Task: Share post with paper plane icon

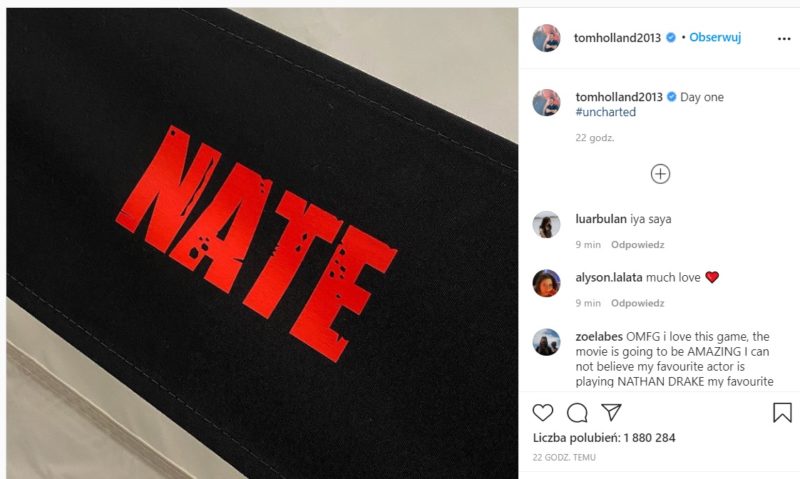Action: [611, 412]
